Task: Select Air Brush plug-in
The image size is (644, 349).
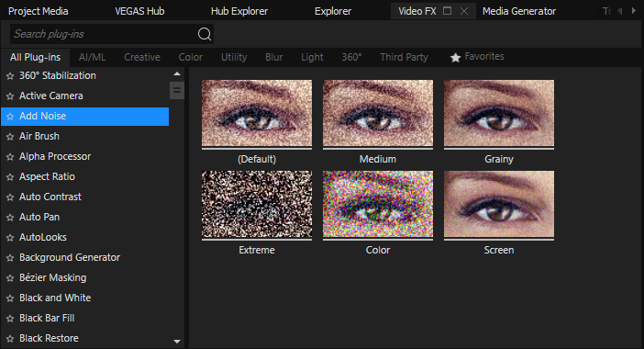Action: click(x=39, y=136)
